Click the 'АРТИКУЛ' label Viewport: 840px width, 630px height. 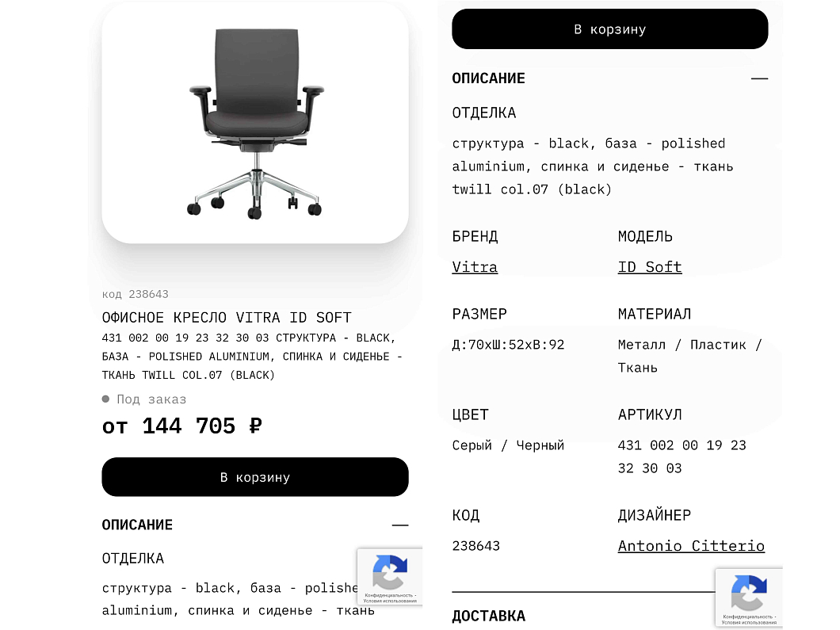point(650,414)
